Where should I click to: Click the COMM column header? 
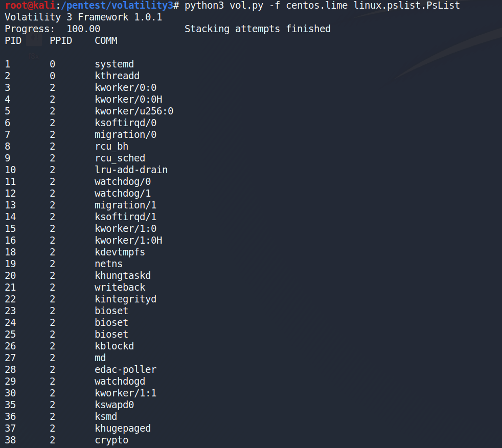tap(106, 40)
